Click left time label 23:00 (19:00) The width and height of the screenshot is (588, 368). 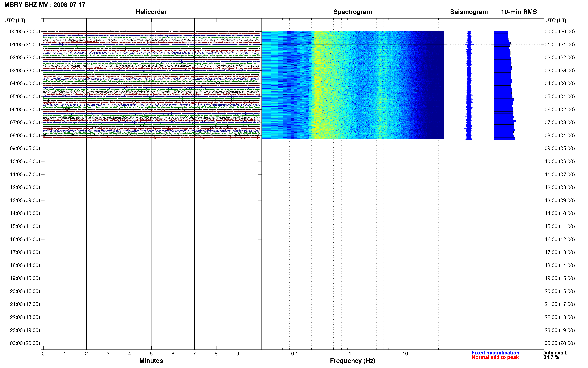click(x=25, y=330)
